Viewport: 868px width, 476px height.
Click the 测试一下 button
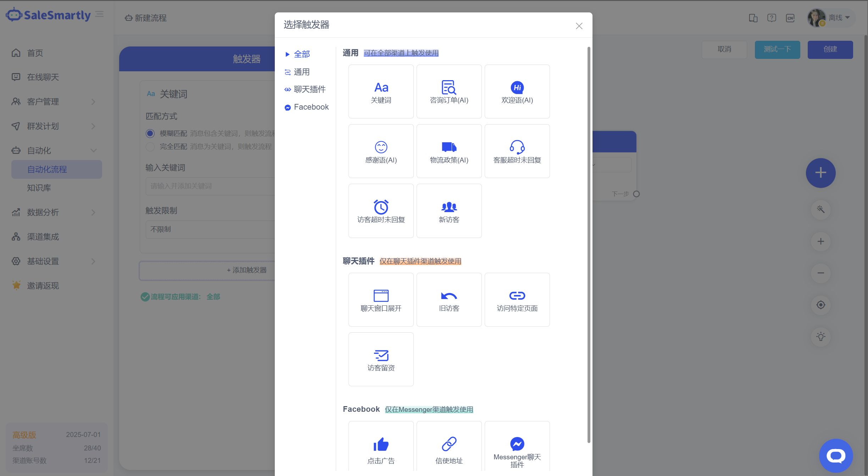777,49
